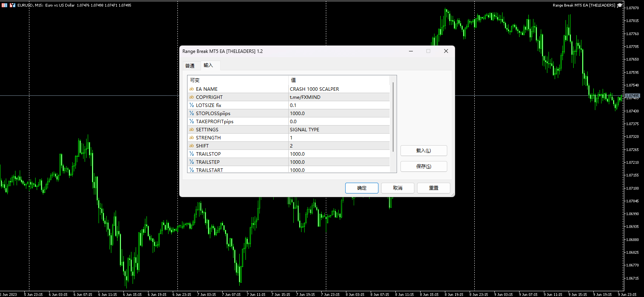Click the 值 column header
Viewport: 644px width, 297px height.
(x=339, y=80)
